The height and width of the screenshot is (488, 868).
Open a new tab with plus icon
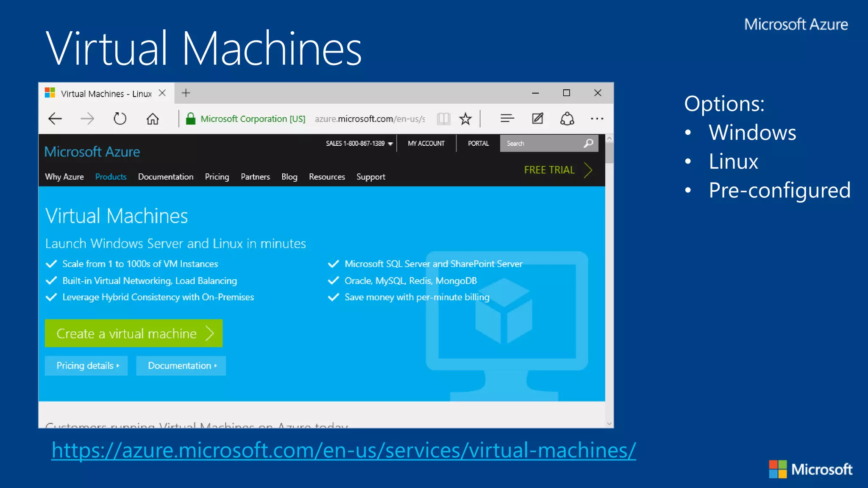click(186, 93)
